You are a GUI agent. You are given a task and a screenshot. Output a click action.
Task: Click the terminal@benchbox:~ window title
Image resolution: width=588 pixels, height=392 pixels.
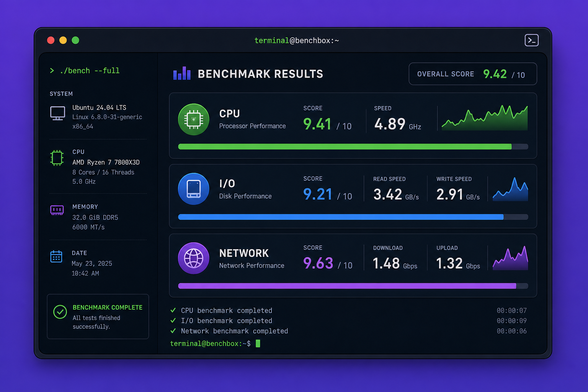click(x=297, y=41)
